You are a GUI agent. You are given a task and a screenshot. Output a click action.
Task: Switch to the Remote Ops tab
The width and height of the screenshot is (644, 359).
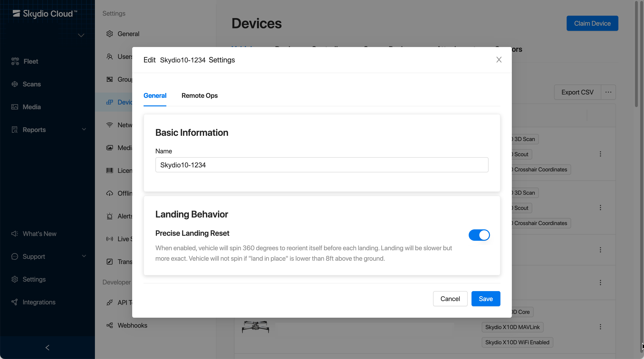[x=200, y=95]
